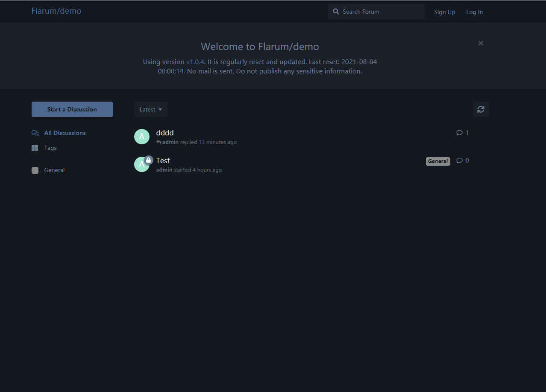Go to Flarum/demo home title
Image resolution: width=546 pixels, height=392 pixels.
click(x=56, y=11)
